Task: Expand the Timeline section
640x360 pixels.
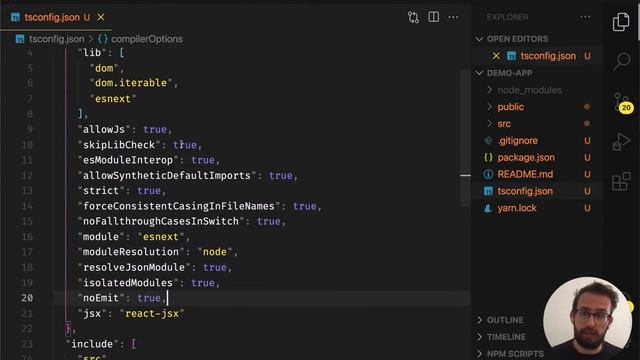Action: (x=506, y=337)
